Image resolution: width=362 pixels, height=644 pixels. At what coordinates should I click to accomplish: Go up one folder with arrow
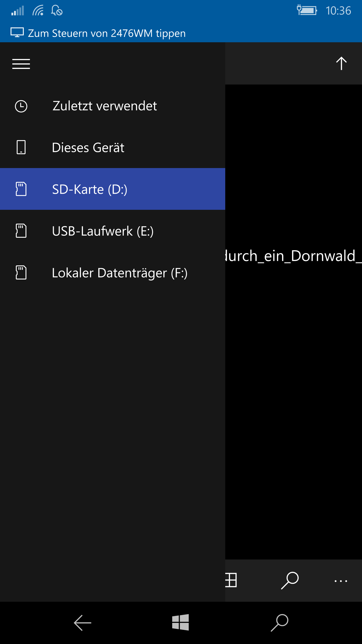(341, 63)
